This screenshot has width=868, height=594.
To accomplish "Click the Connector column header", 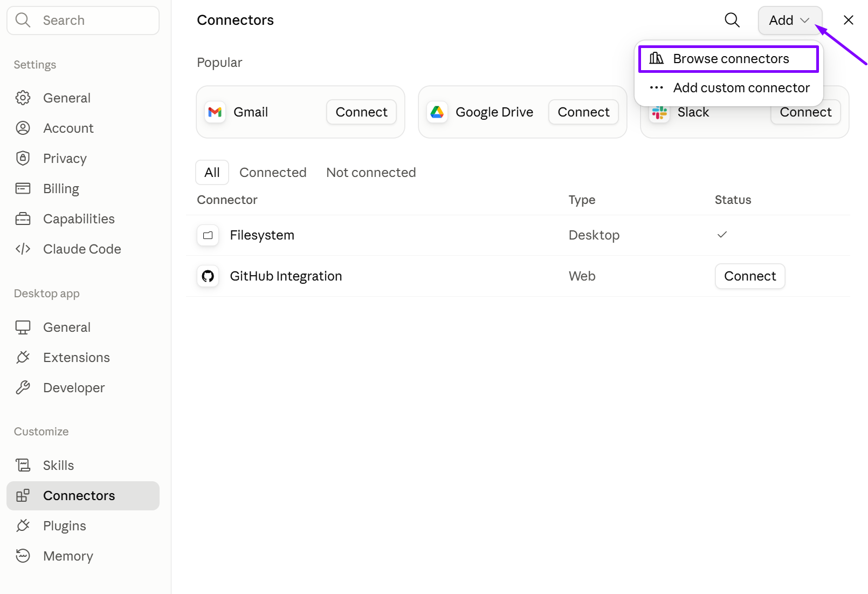I will [x=227, y=200].
